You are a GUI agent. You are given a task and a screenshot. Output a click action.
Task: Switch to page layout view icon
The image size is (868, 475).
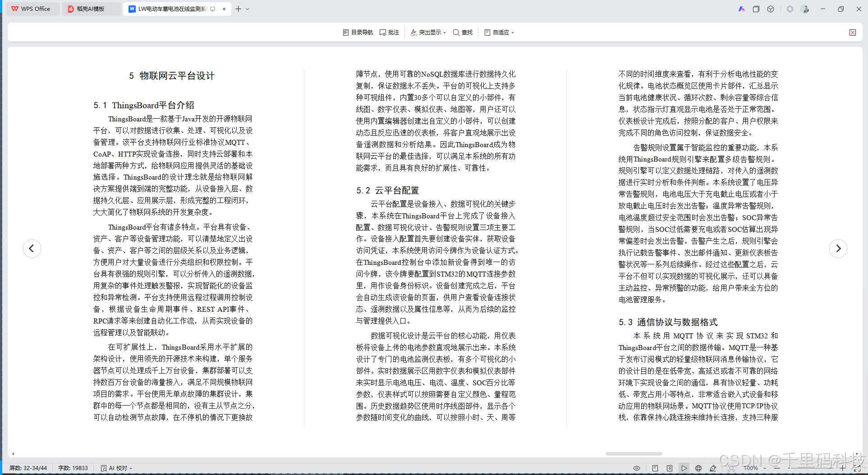tap(655, 468)
